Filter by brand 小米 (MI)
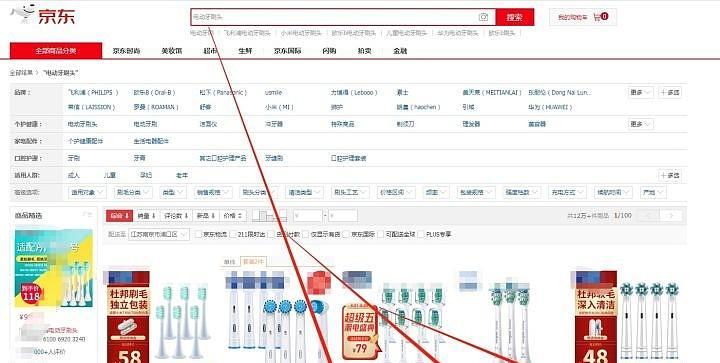 tap(279, 107)
